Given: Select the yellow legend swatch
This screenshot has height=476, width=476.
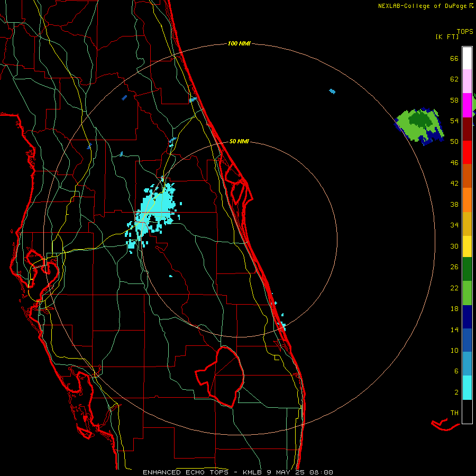Looking at the screenshot, I should (467, 246).
